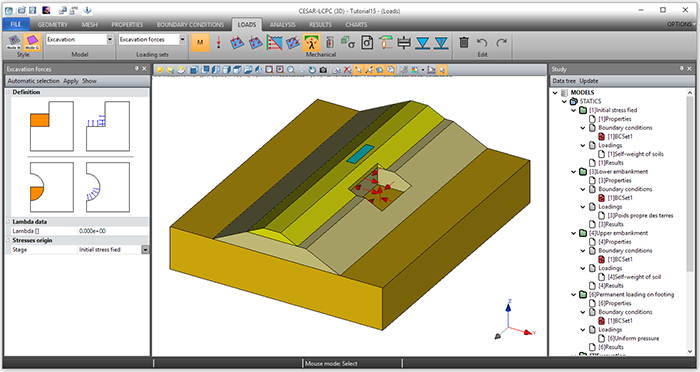Click the pan four-arrow icon
The width and height of the screenshot is (700, 372).
301,70
